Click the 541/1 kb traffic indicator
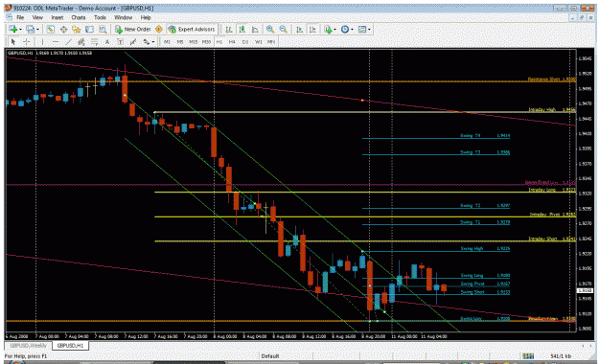 tap(561, 356)
